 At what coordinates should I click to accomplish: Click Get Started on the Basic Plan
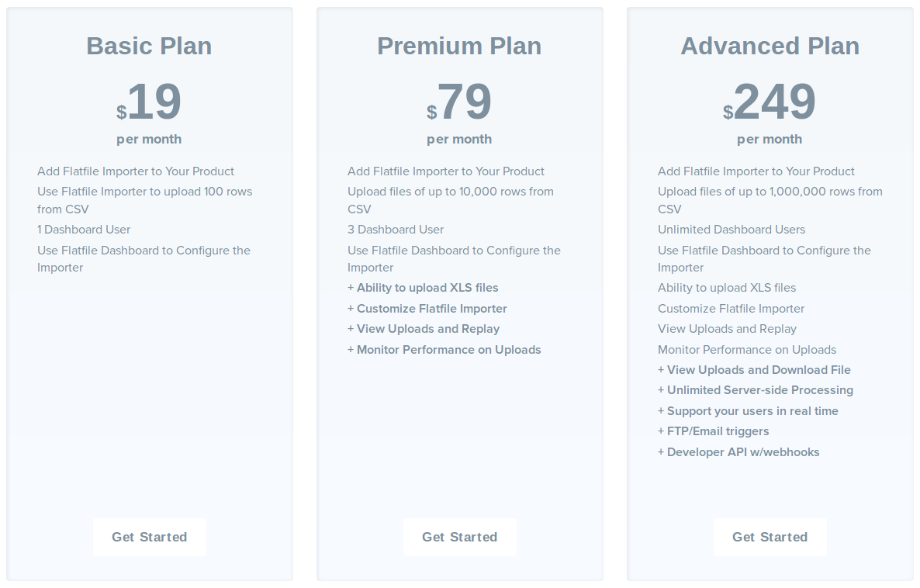coord(149,537)
